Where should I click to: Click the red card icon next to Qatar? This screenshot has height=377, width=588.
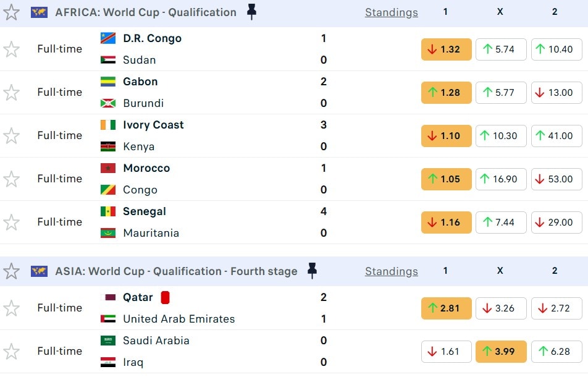[x=165, y=297]
